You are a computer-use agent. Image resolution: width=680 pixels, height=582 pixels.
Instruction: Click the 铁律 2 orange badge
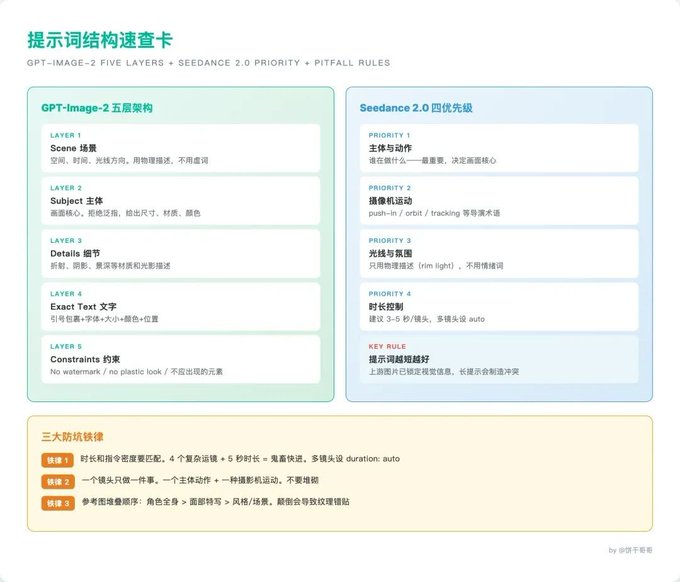coord(58,481)
